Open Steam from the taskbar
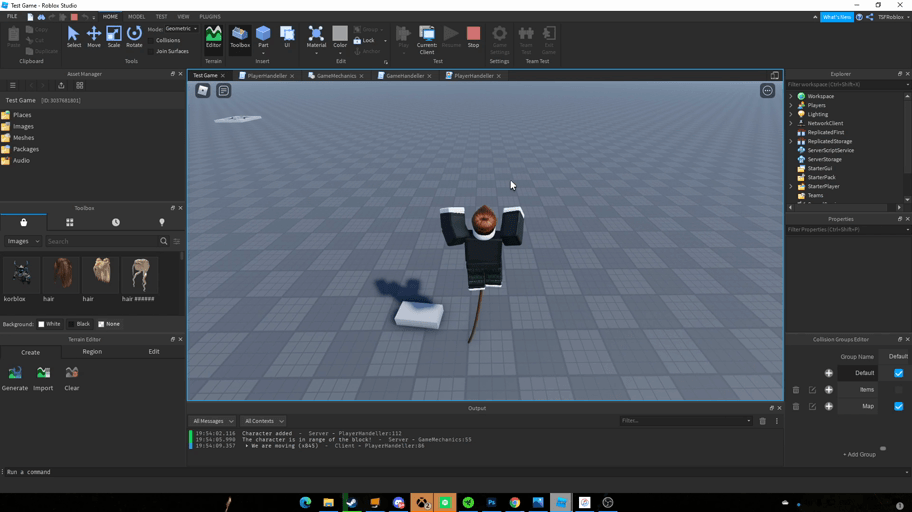The height and width of the screenshot is (512, 912). coord(351,502)
